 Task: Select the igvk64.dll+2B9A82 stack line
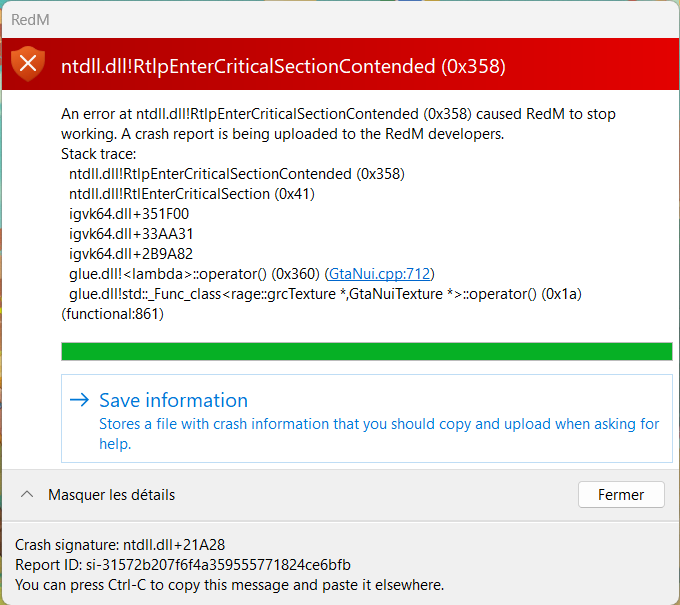131,254
